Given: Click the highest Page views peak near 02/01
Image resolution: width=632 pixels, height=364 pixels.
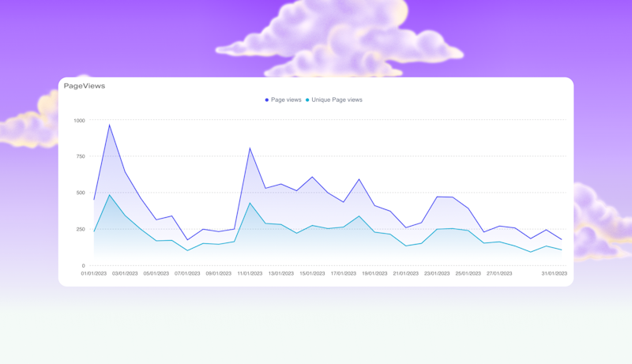Looking at the screenshot, I should point(109,125).
